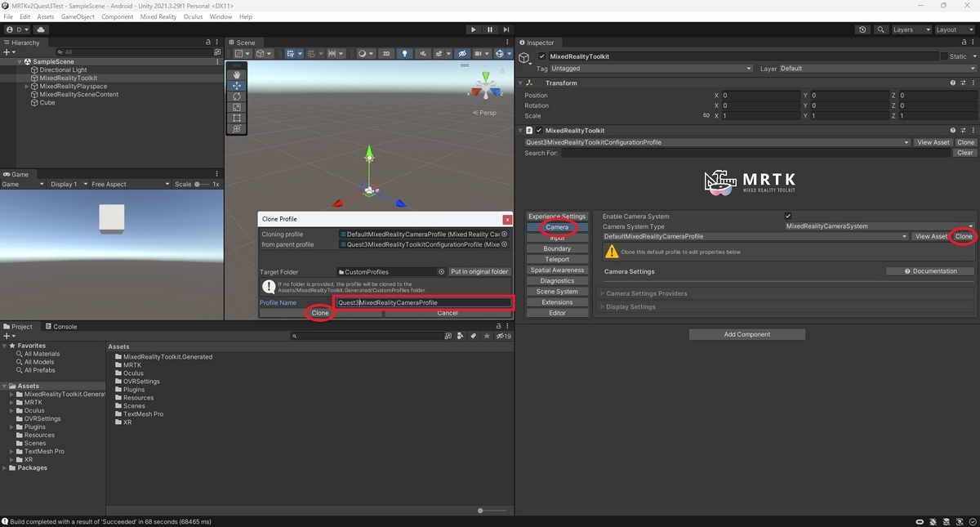Screen dimensions: 980x527
Task: Open Display 1 dropdown in Game view
Action: [x=67, y=184]
